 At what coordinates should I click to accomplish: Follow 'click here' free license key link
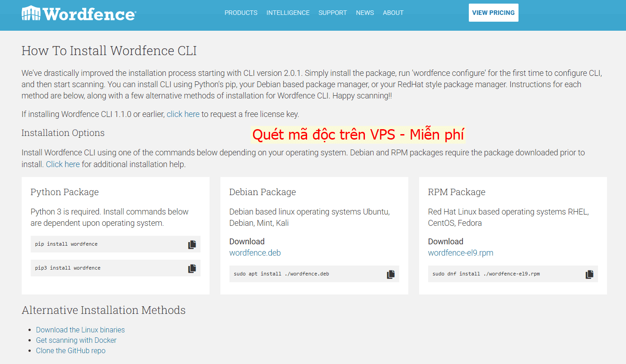point(183,114)
